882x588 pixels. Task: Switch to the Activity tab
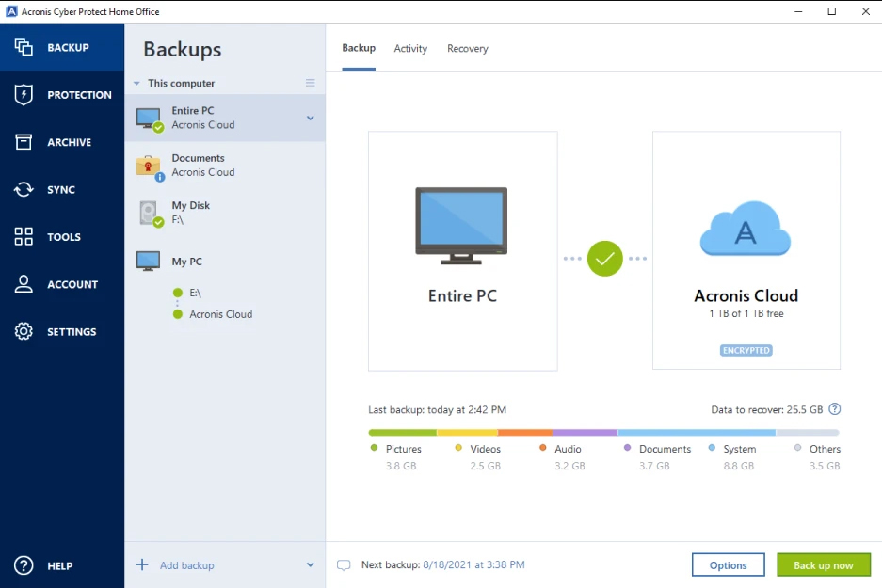point(410,48)
